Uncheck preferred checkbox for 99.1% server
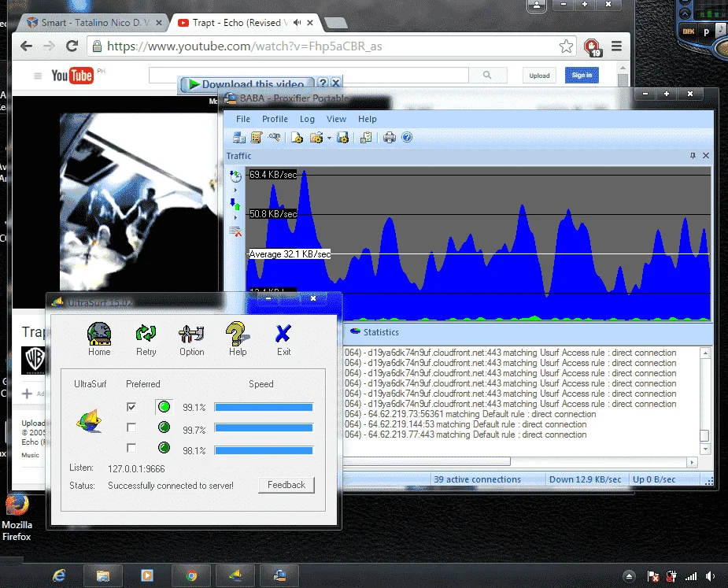This screenshot has width=728, height=588. [131, 407]
